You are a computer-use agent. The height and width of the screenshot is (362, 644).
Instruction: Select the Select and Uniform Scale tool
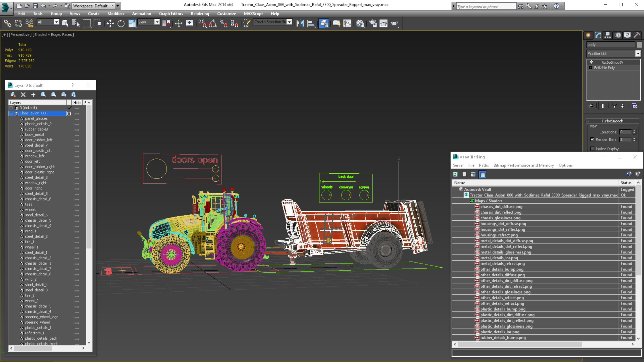pos(132,23)
